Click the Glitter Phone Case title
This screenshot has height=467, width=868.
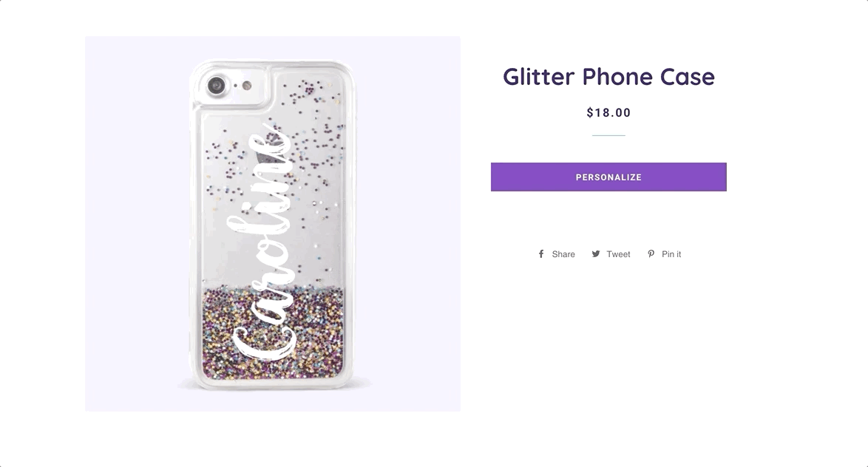pos(608,76)
